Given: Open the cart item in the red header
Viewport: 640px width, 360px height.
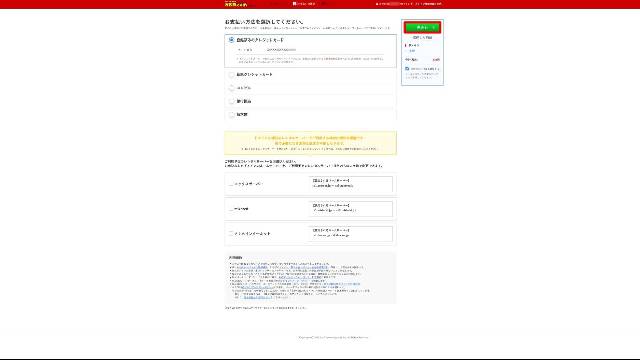Looking at the screenshot, I should click(x=304, y=4).
